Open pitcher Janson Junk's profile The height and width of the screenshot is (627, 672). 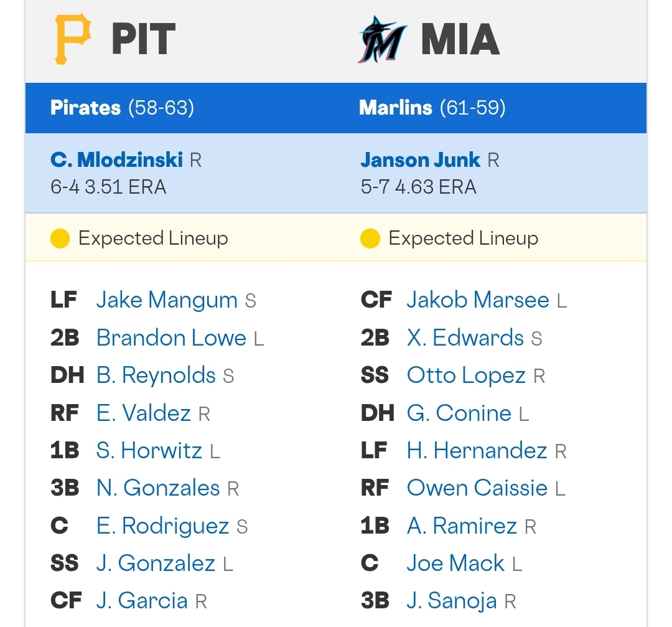point(421,160)
